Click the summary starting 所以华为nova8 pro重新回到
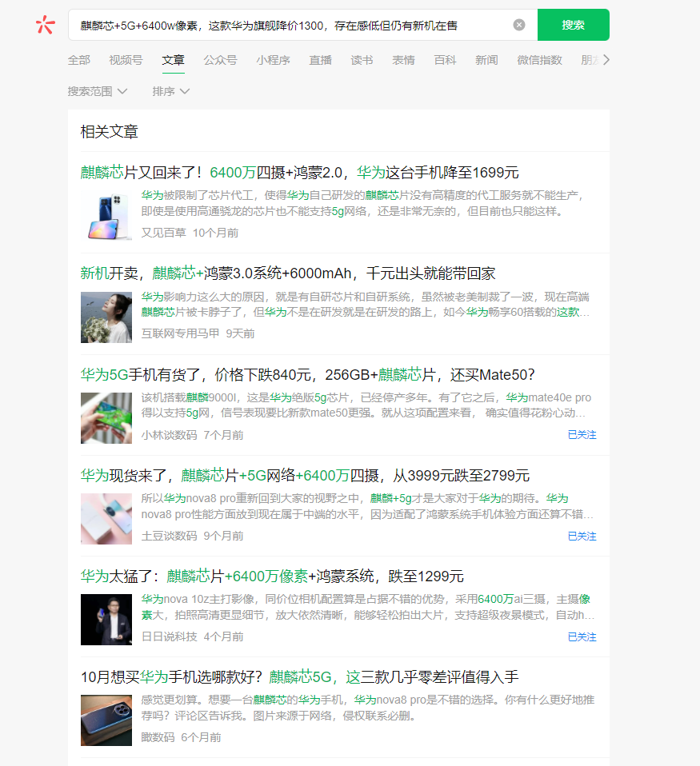Screen dimensions: 700x766 point(367,506)
